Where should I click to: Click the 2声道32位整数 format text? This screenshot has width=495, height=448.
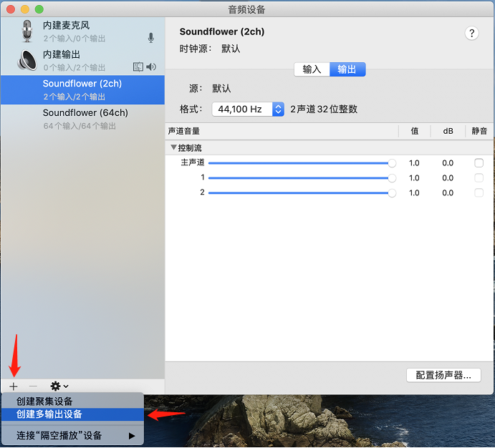tap(324, 109)
